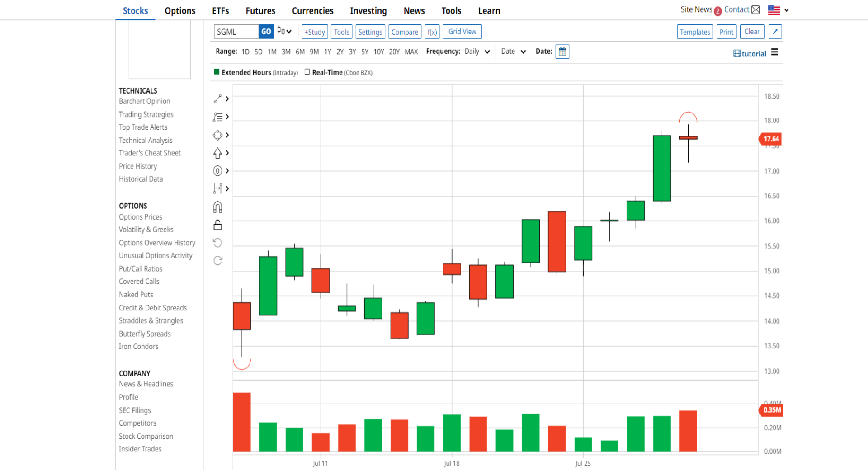Select the arrow annotation tool
Screen dimensions: 868x470
(x=217, y=153)
